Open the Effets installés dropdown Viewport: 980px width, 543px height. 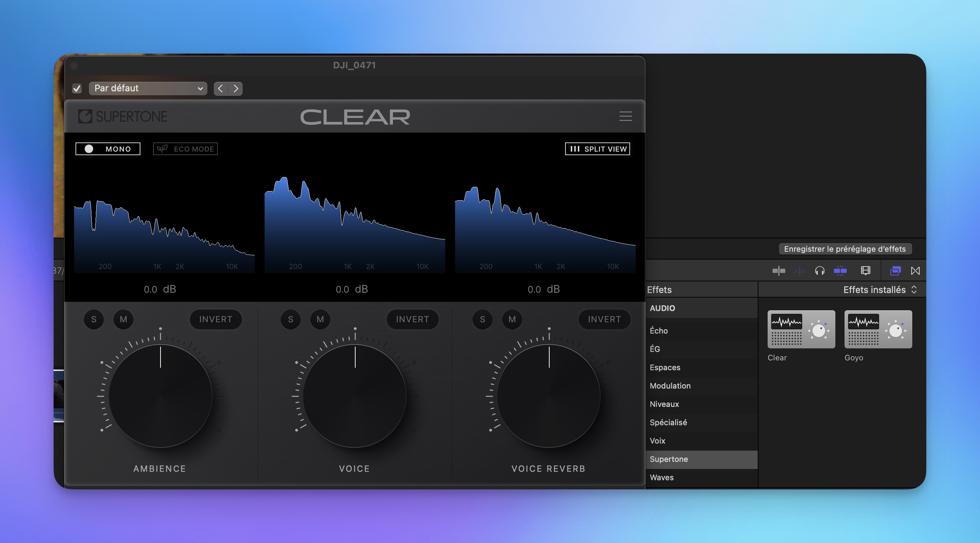[880, 290]
